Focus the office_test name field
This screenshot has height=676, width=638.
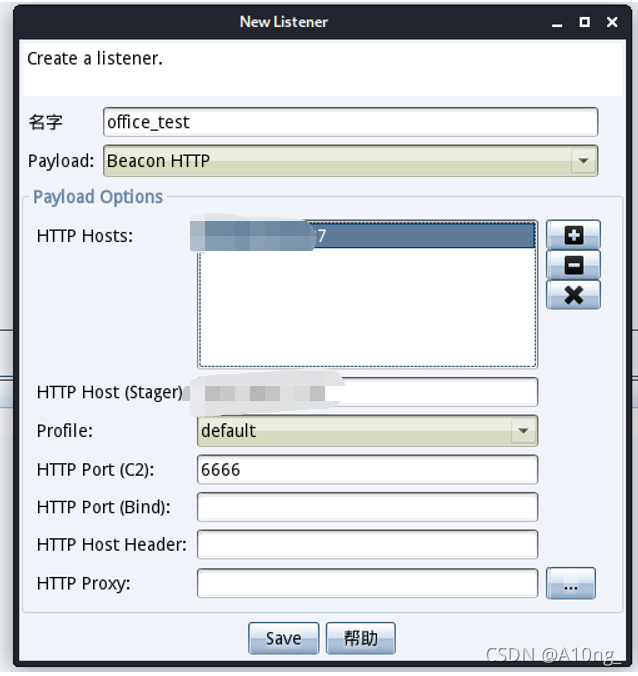[x=350, y=122]
